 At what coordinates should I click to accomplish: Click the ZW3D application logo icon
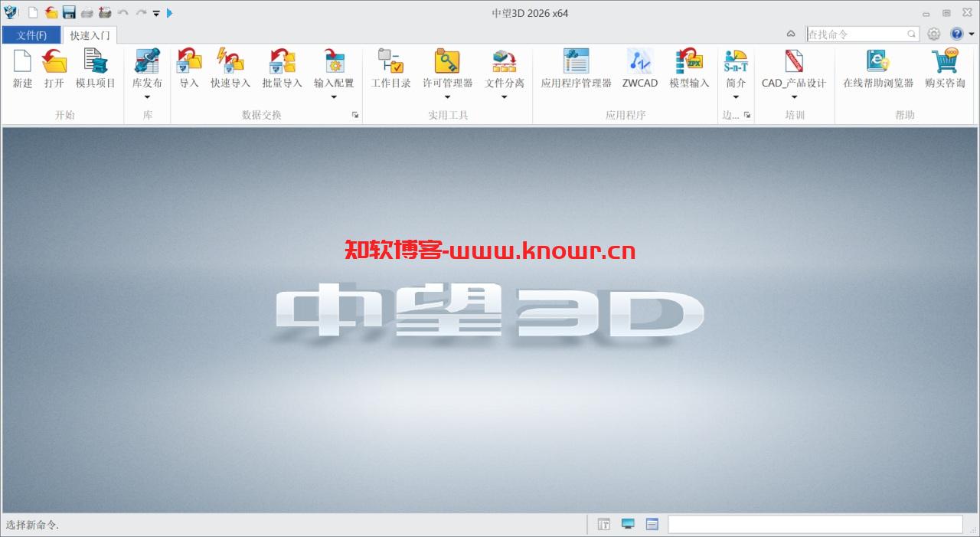coord(10,12)
